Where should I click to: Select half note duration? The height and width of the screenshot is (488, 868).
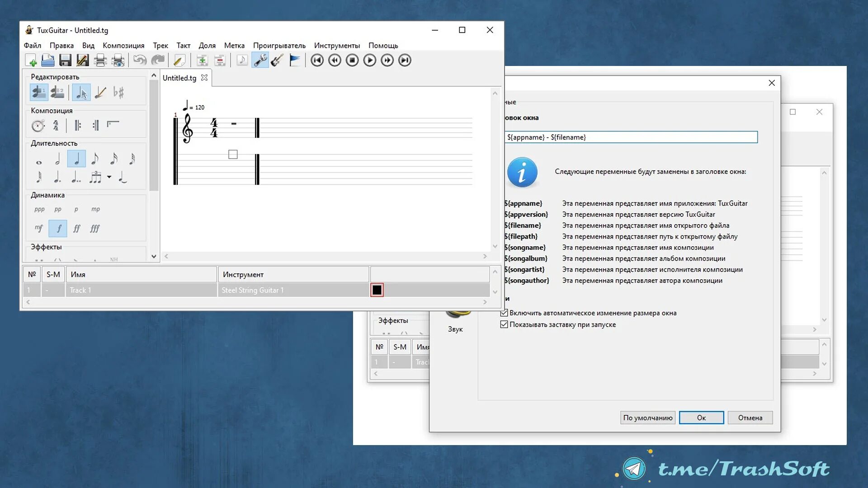click(x=57, y=159)
